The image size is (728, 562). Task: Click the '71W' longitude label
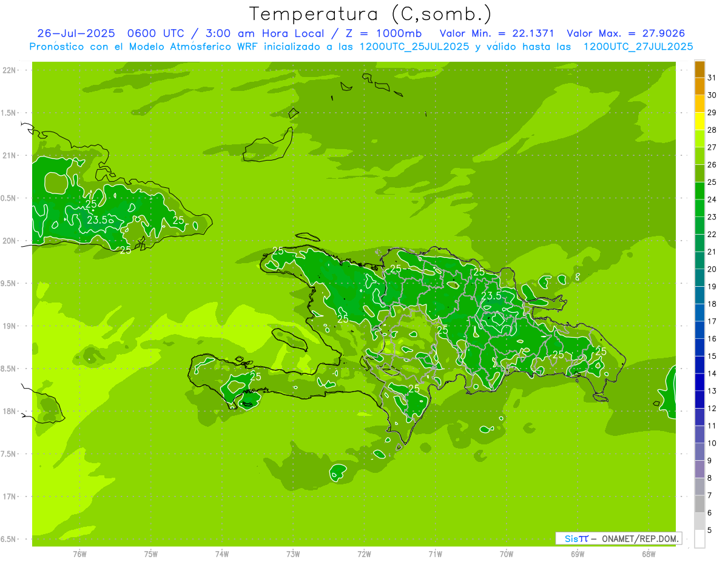[435, 554]
